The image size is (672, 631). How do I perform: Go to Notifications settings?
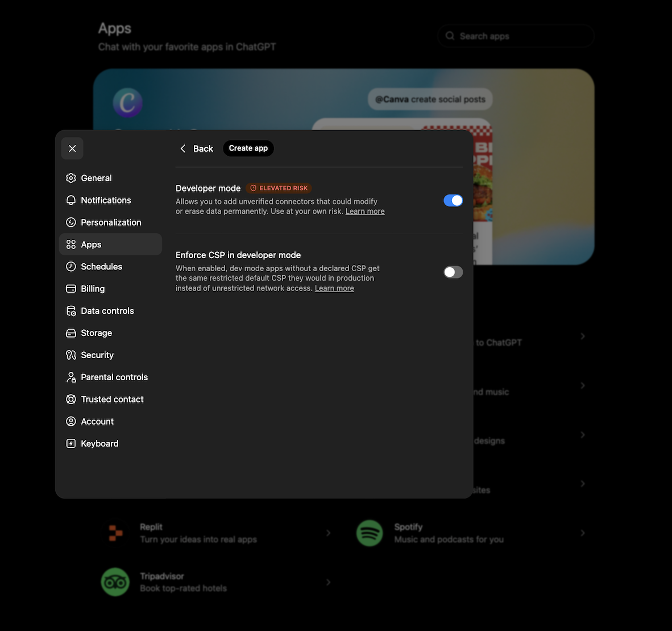tap(110, 200)
